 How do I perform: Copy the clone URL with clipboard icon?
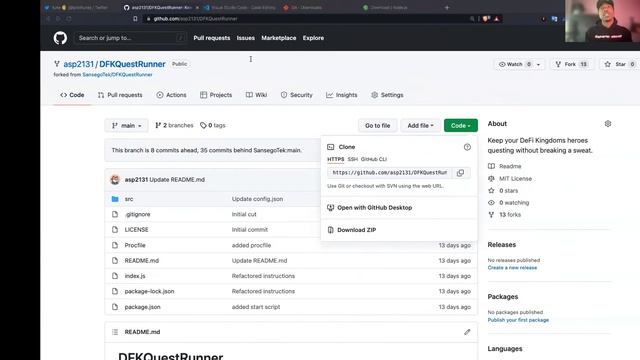pos(460,173)
